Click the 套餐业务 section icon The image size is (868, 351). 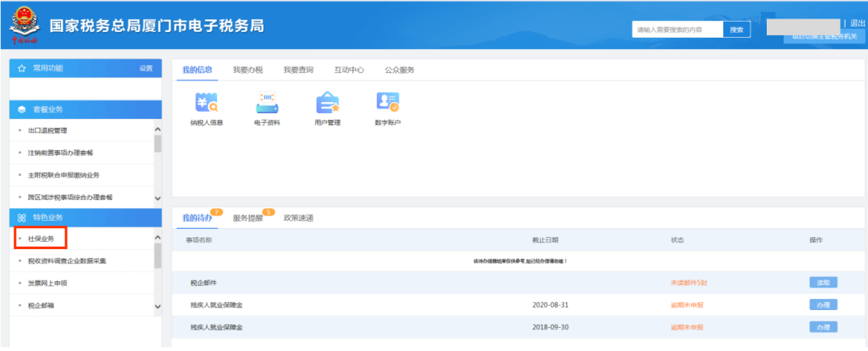(x=22, y=108)
